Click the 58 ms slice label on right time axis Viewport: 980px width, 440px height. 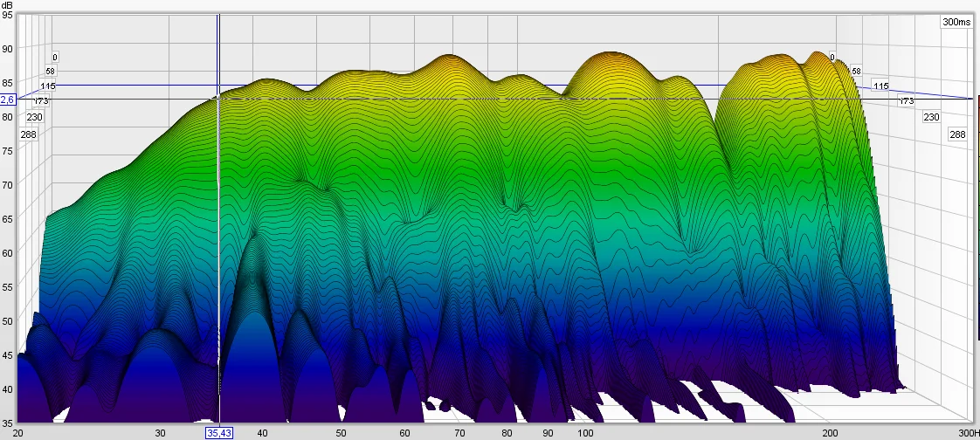click(856, 72)
